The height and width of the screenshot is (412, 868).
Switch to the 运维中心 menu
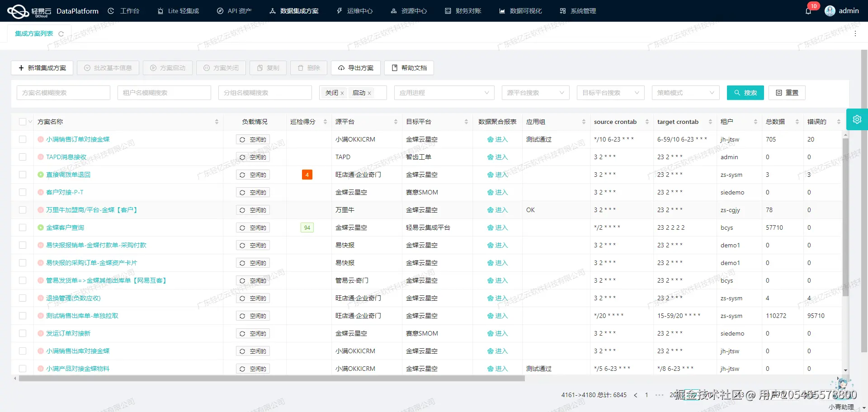355,11
